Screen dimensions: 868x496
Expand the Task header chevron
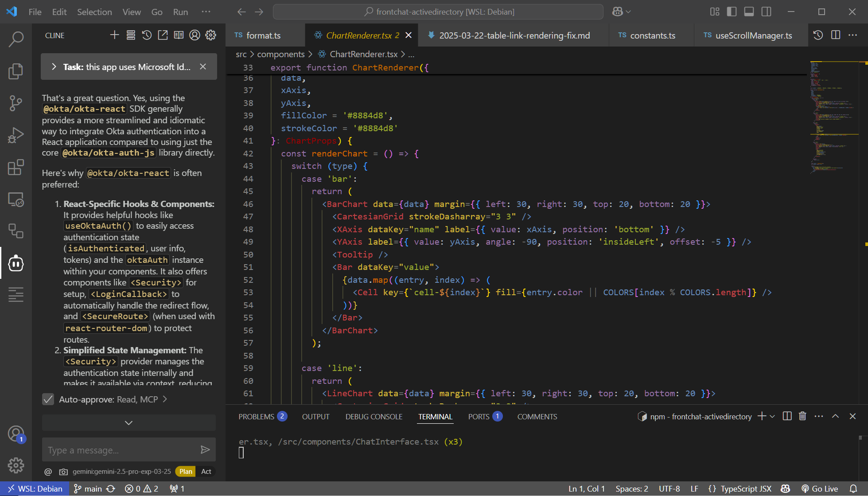(x=54, y=66)
